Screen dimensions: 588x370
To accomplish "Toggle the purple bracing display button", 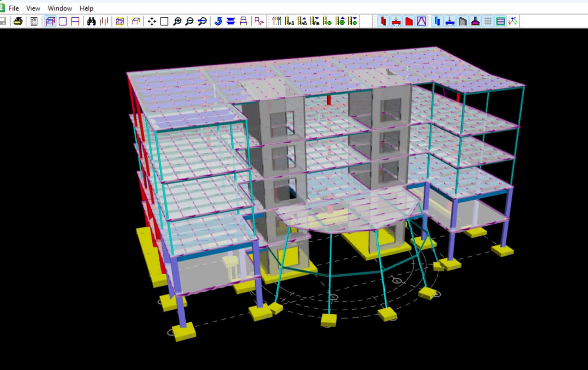I will pos(421,21).
